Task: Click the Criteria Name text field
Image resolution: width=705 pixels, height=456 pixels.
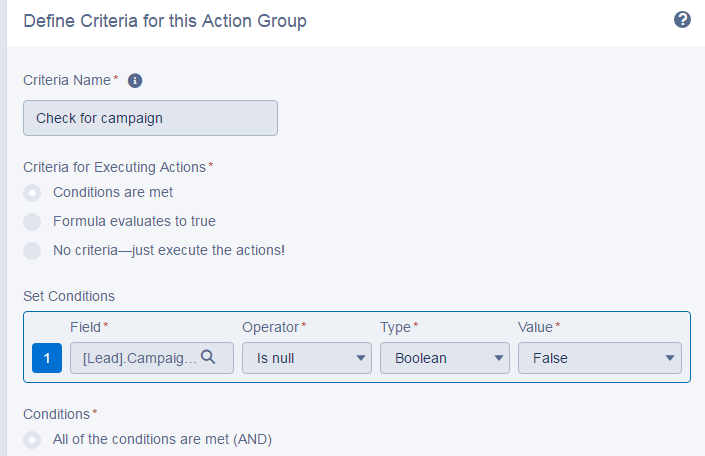Action: coord(150,118)
